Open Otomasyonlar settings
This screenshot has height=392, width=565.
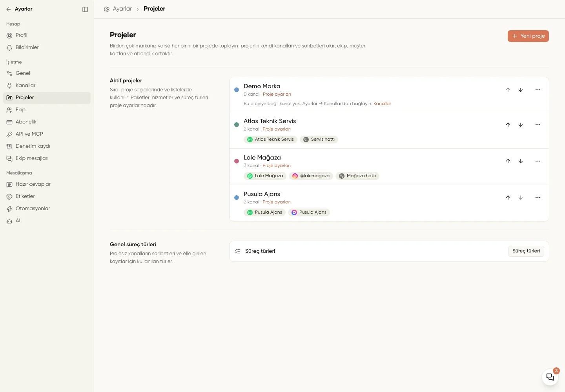click(x=47, y=209)
